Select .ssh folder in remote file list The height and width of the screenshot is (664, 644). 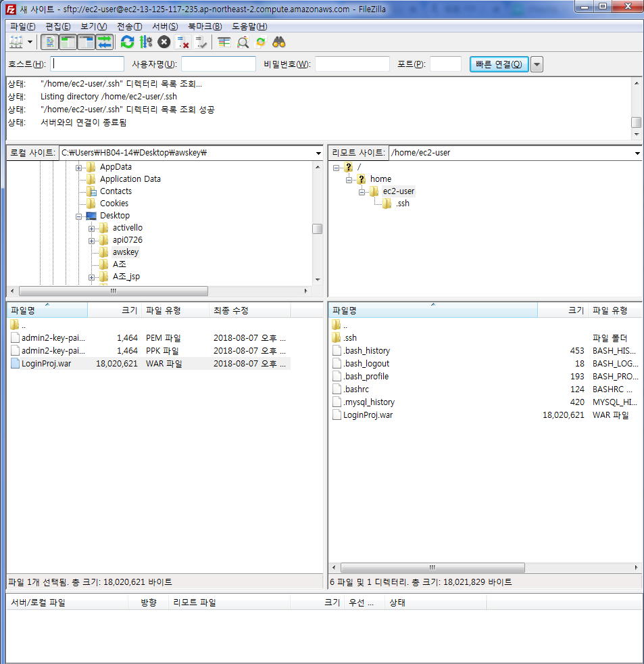click(x=485, y=338)
